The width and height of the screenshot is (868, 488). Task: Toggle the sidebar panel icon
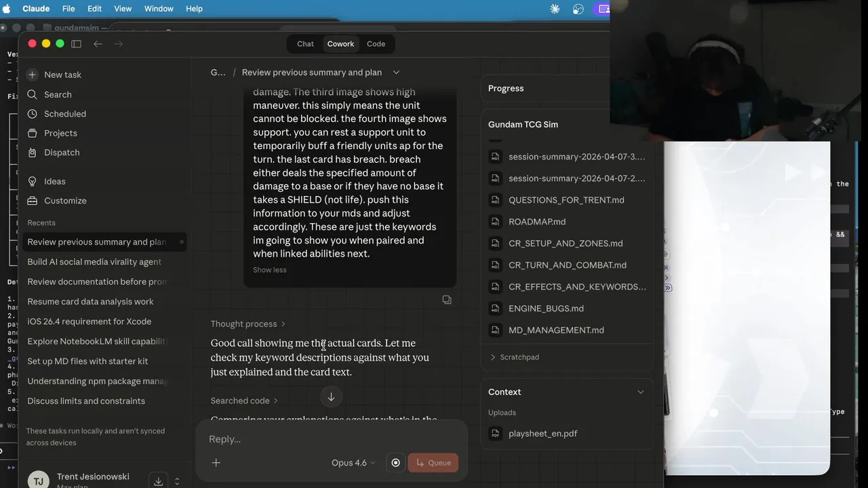point(76,43)
